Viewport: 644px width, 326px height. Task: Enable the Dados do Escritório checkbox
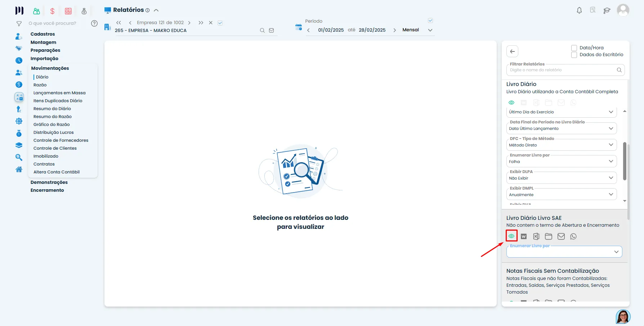[574, 55]
